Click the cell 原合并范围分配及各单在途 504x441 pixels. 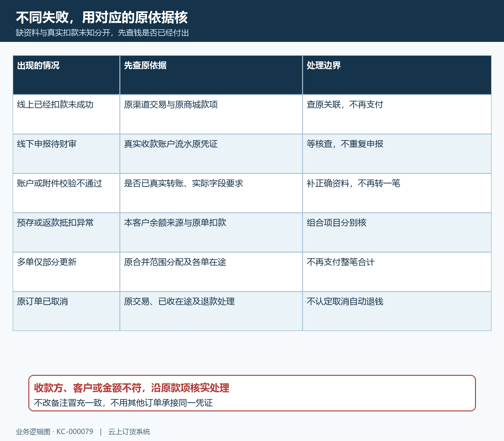(211, 272)
